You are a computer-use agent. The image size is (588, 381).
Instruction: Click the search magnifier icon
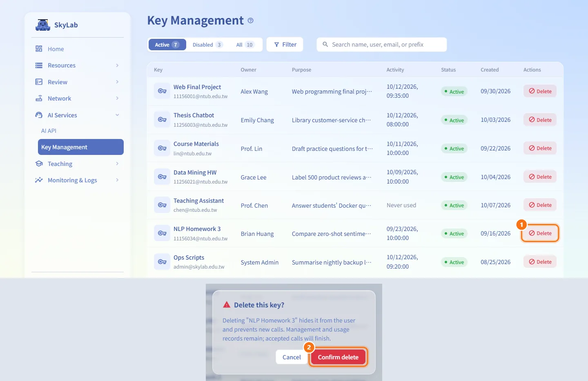point(325,44)
